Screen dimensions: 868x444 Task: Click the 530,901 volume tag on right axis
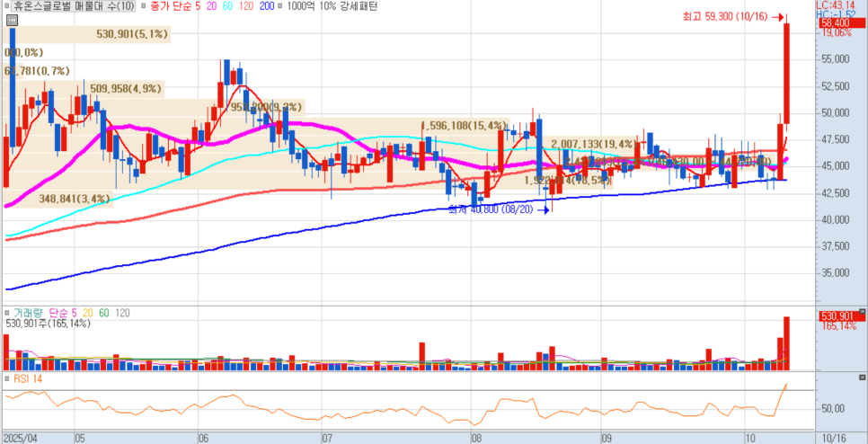(842, 316)
